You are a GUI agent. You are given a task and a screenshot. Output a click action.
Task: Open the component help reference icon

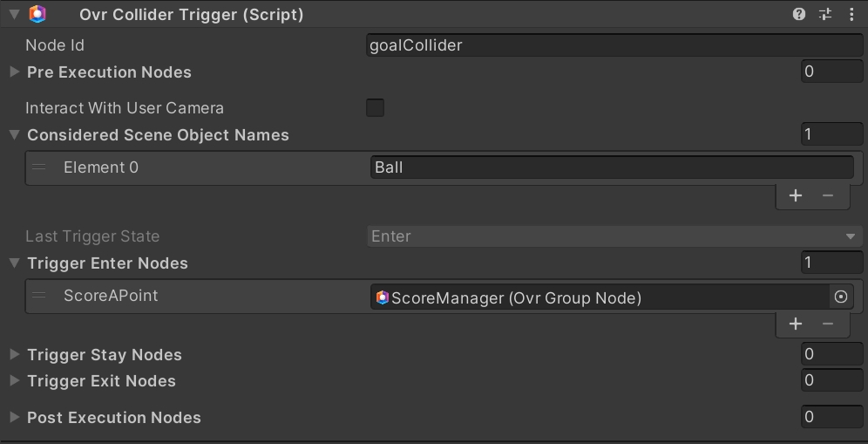pyautogui.click(x=798, y=14)
